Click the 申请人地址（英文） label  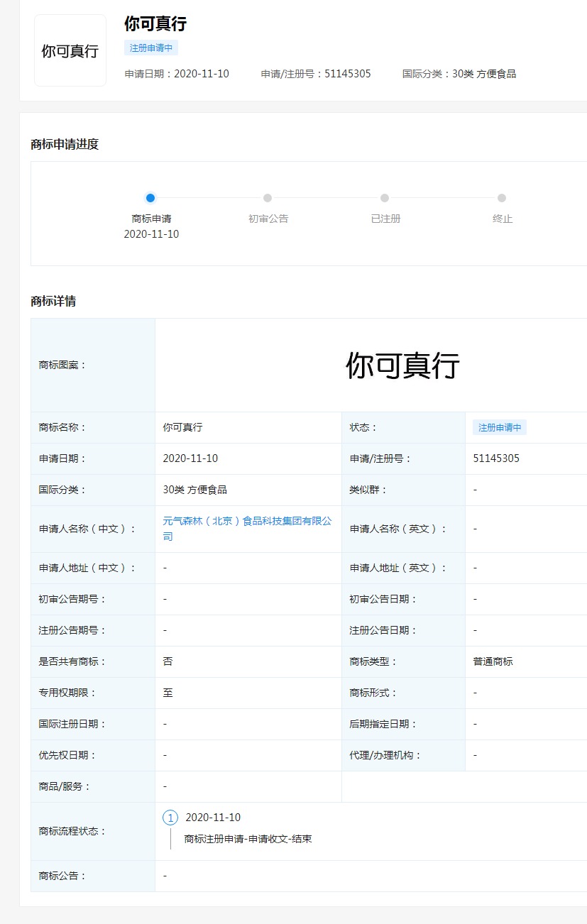399,568
